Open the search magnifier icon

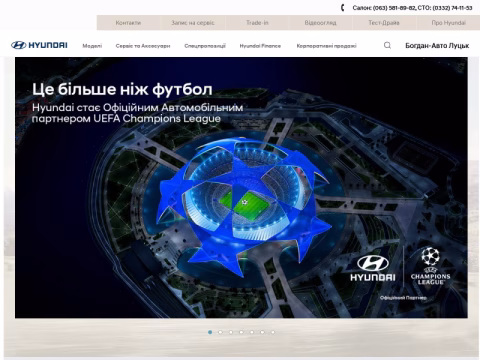click(x=387, y=45)
